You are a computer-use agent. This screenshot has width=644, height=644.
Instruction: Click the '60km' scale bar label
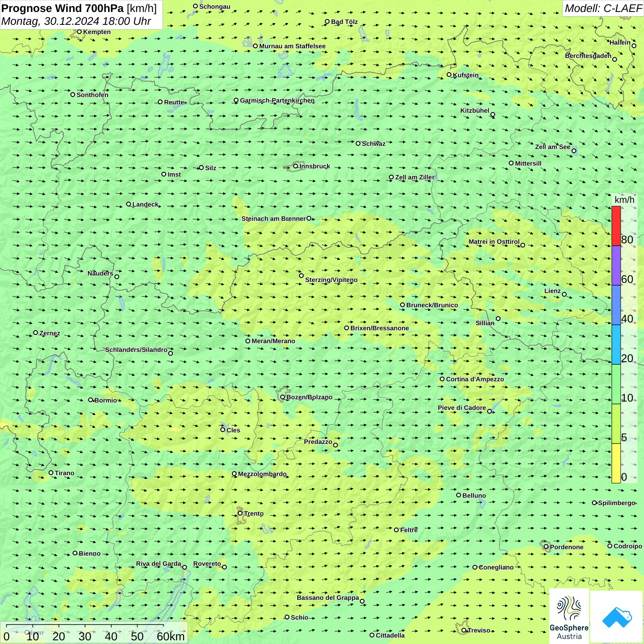(171, 636)
